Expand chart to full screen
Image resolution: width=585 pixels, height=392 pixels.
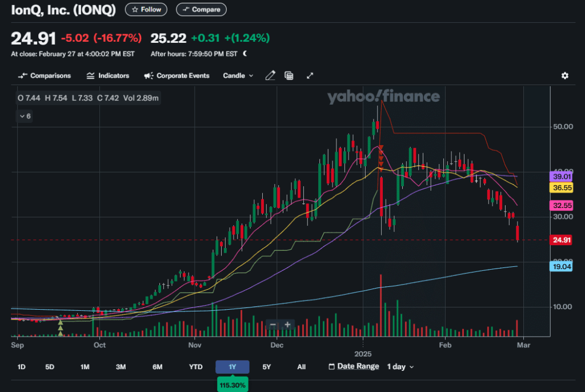(310, 75)
